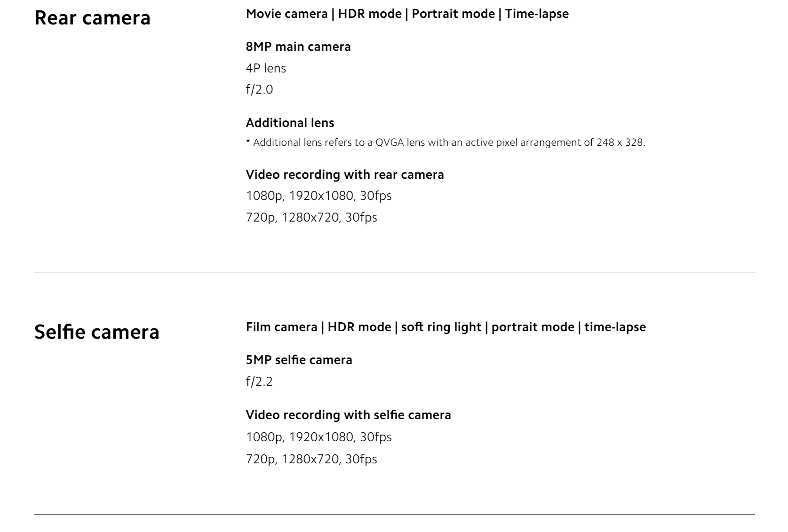This screenshot has height=532, width=788.
Task: Click the f/2.0 aperture value
Action: [259, 89]
